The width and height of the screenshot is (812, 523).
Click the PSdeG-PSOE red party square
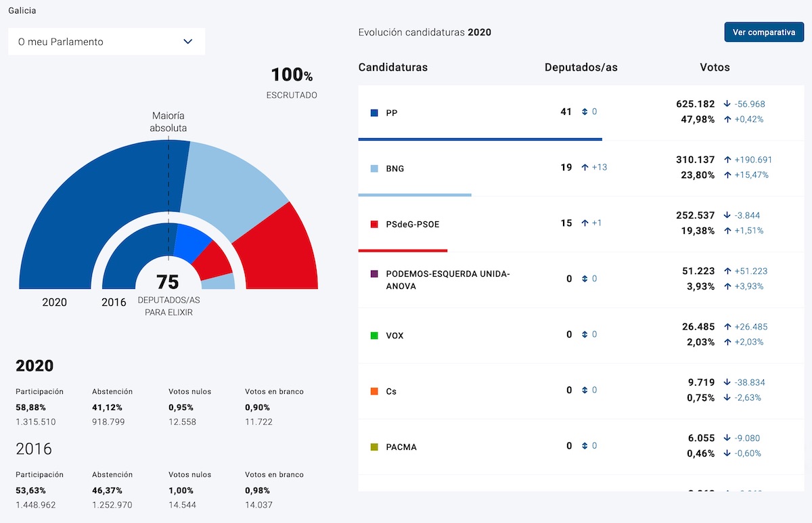point(374,224)
